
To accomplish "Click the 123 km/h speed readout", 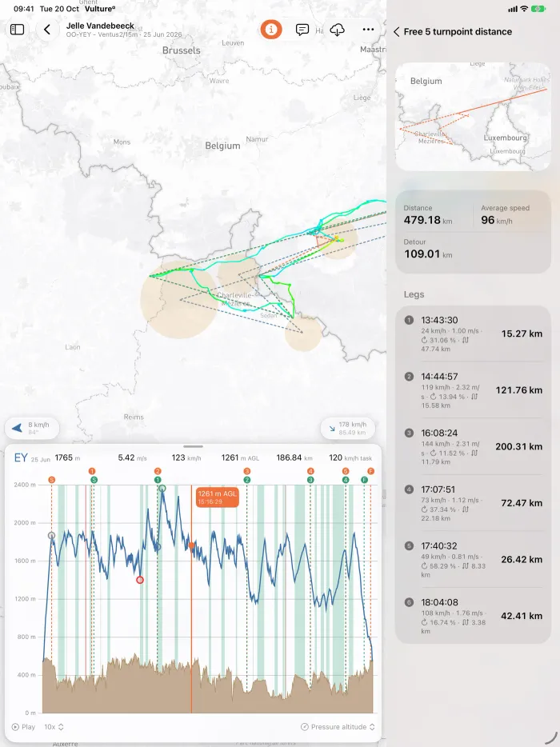I will pyautogui.click(x=186, y=457).
